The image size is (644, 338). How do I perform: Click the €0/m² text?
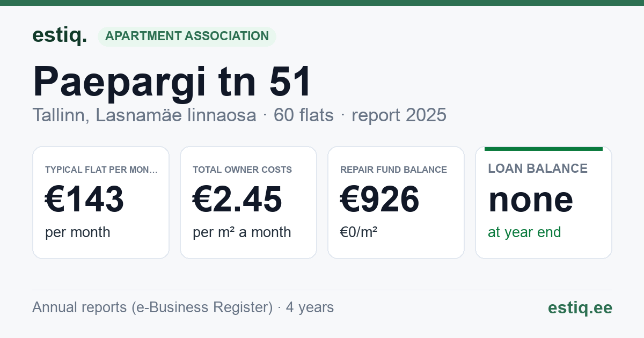coord(359,232)
